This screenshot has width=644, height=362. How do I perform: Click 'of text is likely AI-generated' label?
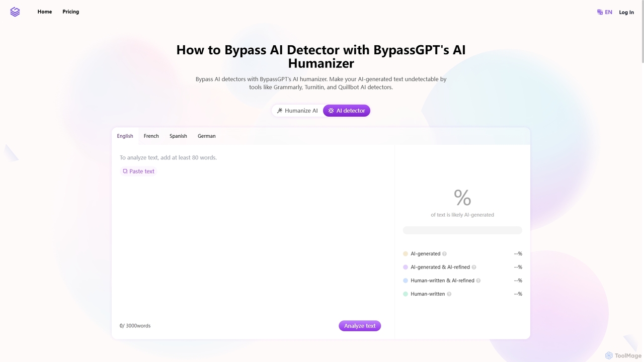click(x=462, y=215)
